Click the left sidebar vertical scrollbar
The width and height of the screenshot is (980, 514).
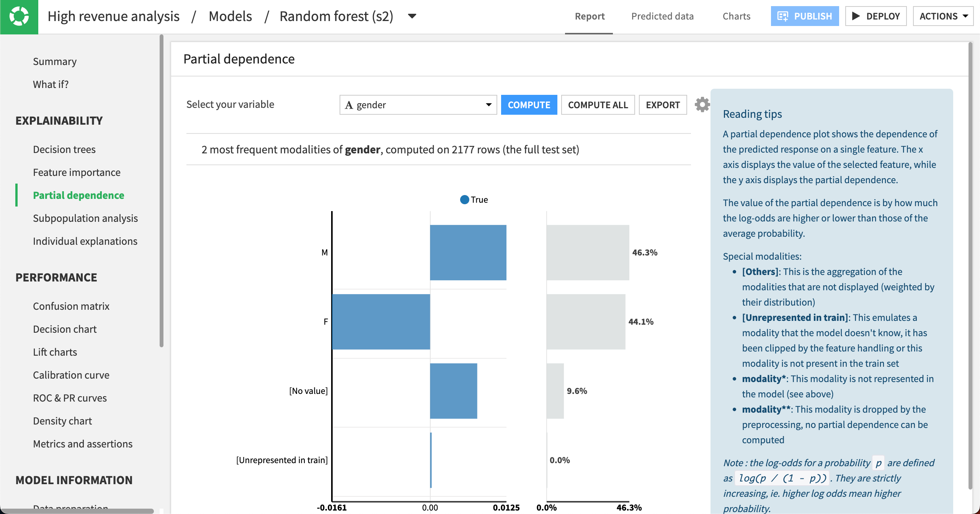(162, 191)
